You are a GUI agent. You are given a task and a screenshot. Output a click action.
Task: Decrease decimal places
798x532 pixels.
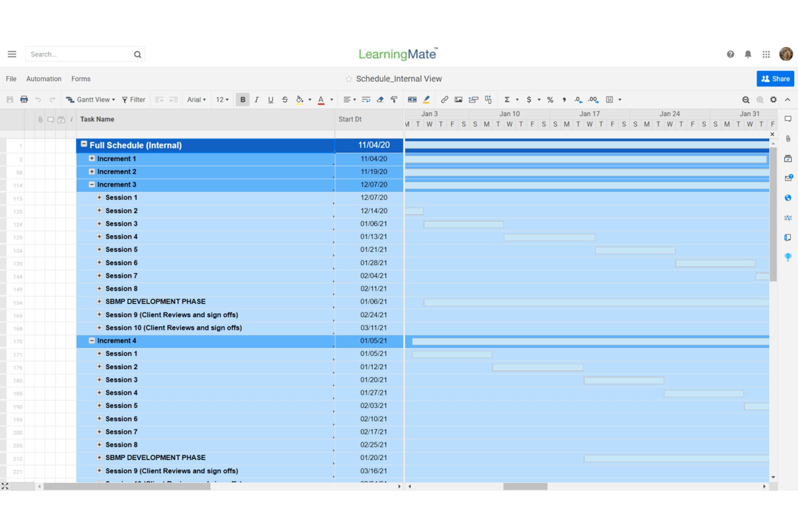578,99
